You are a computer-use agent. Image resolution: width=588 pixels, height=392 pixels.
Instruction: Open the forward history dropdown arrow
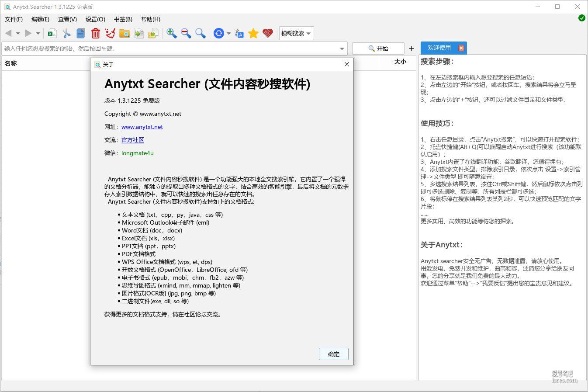click(x=38, y=33)
